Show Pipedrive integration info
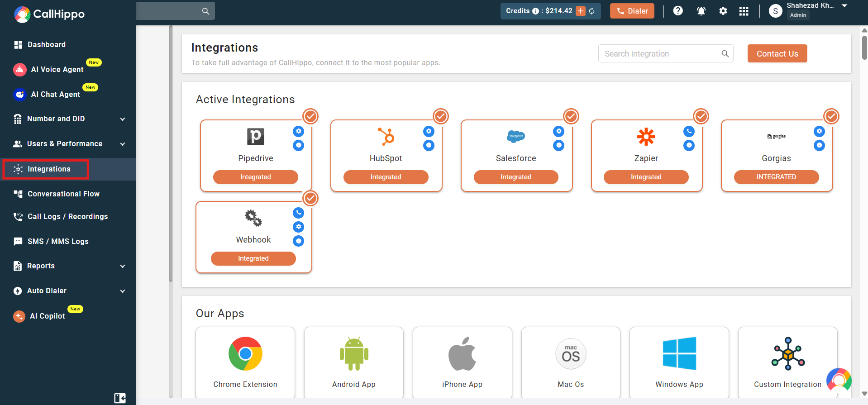The image size is (868, 405). click(x=298, y=145)
